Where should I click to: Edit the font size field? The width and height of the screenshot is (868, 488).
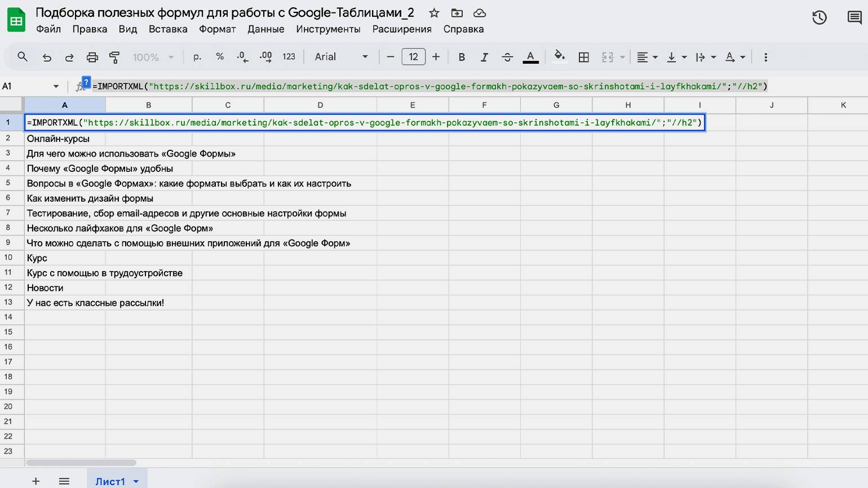(x=413, y=57)
